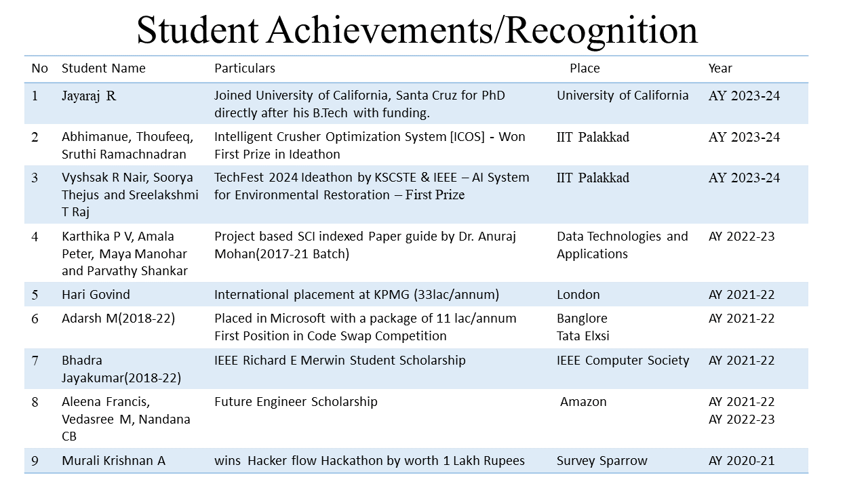This screenshot has width=868, height=488.
Task: Select the London place cell
Action: click(578, 295)
